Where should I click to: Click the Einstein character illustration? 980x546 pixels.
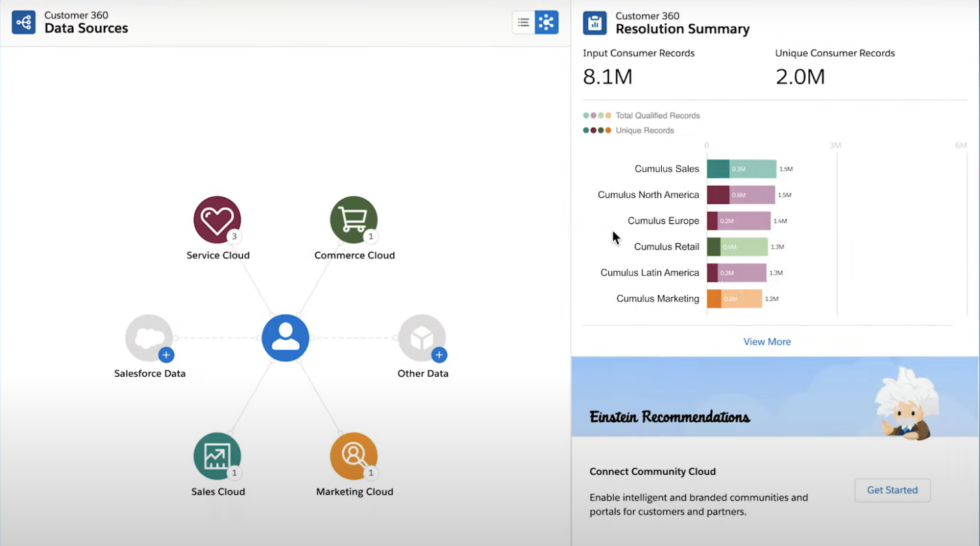coord(907,402)
